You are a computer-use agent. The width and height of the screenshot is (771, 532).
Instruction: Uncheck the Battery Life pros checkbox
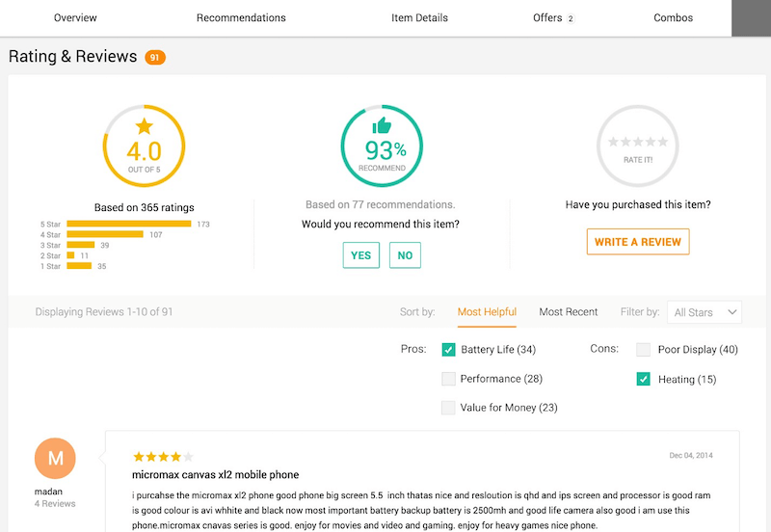pyautogui.click(x=448, y=349)
